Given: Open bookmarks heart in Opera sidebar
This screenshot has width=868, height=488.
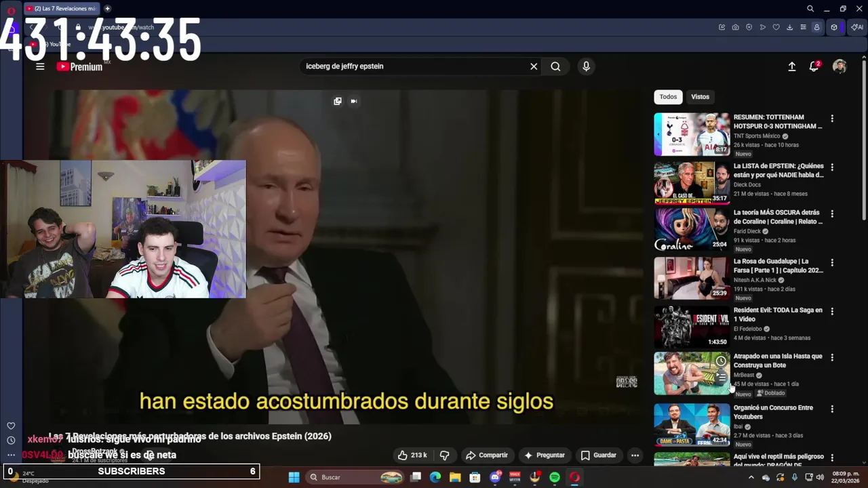Looking at the screenshot, I should tap(11, 426).
